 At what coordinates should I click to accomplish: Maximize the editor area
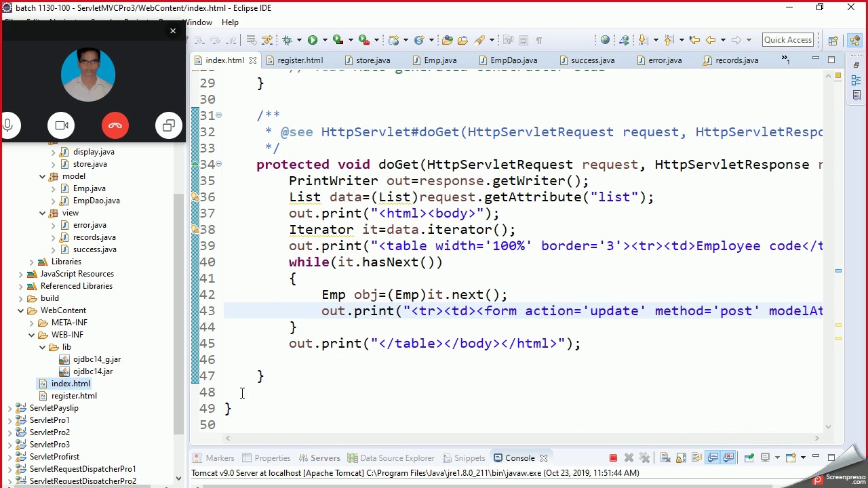coord(831,60)
